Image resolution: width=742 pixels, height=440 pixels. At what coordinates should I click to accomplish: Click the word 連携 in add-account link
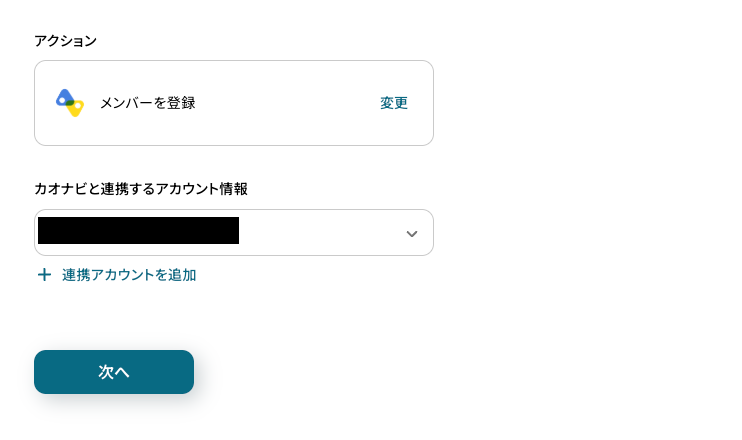[x=74, y=275]
